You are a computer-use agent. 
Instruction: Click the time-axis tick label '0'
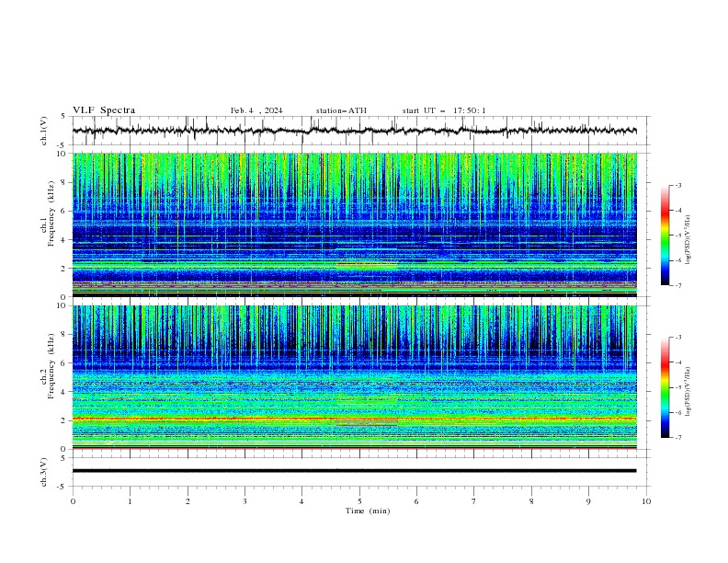point(73,501)
